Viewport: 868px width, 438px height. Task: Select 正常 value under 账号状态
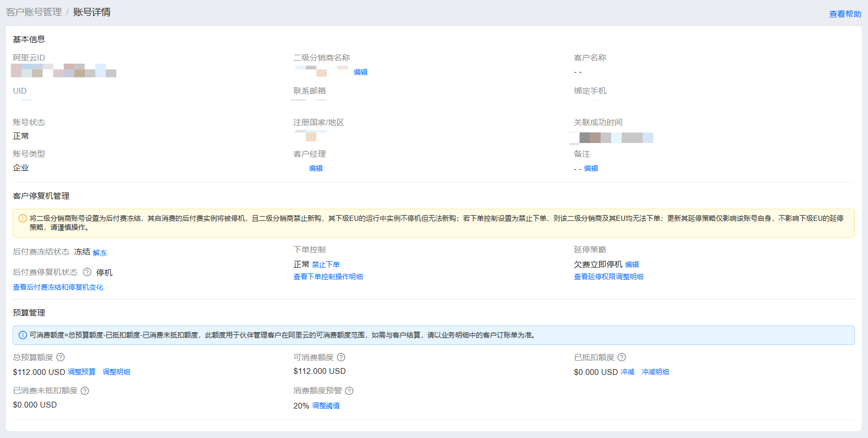coord(21,136)
